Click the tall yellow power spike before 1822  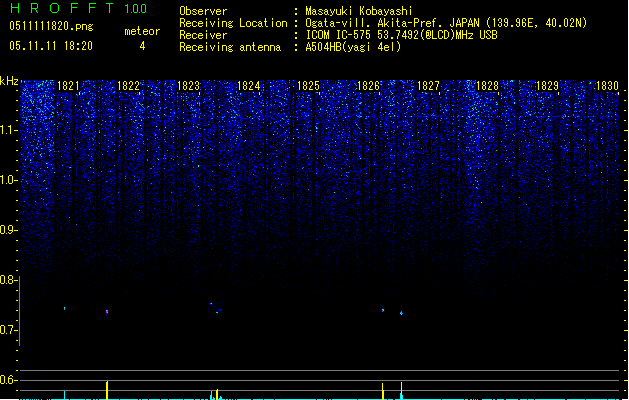coord(107,390)
